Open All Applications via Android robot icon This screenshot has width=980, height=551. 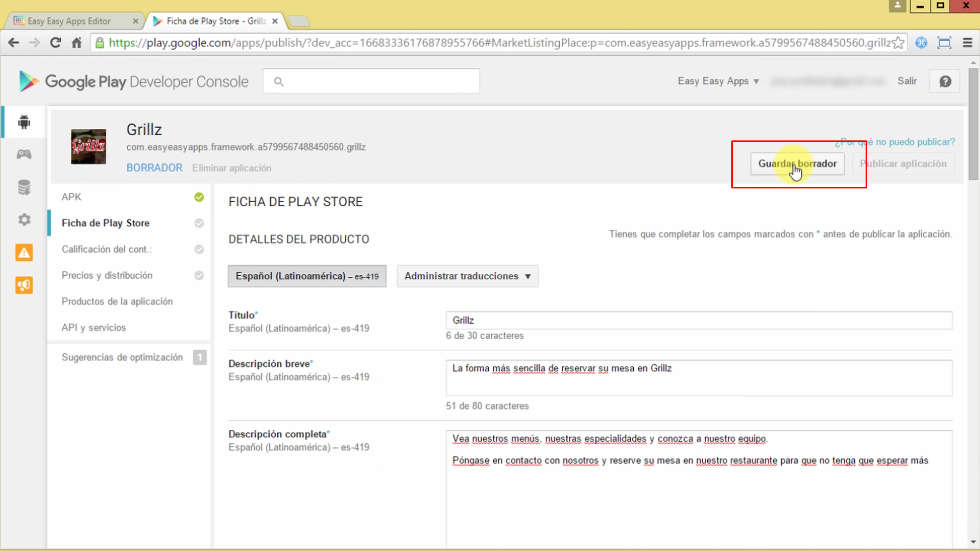(24, 122)
